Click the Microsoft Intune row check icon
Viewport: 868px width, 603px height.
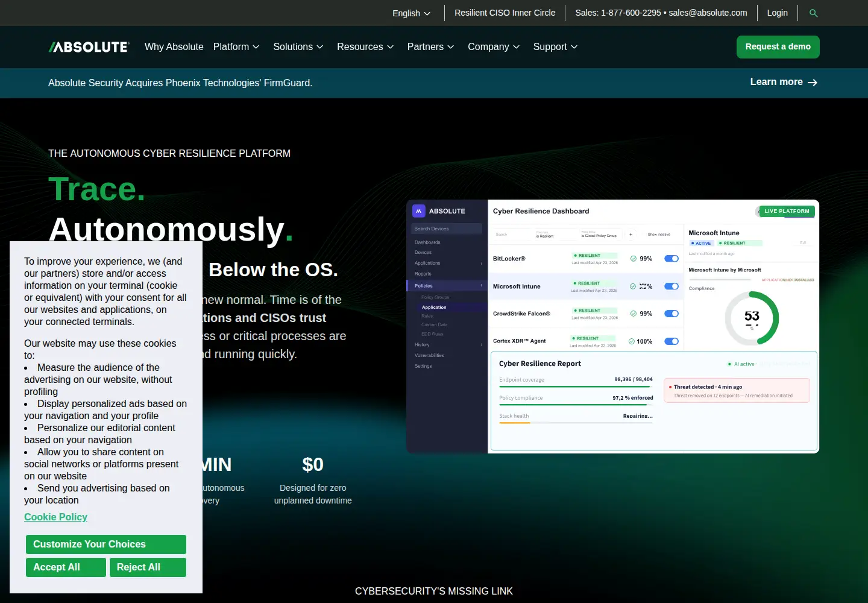pos(633,286)
